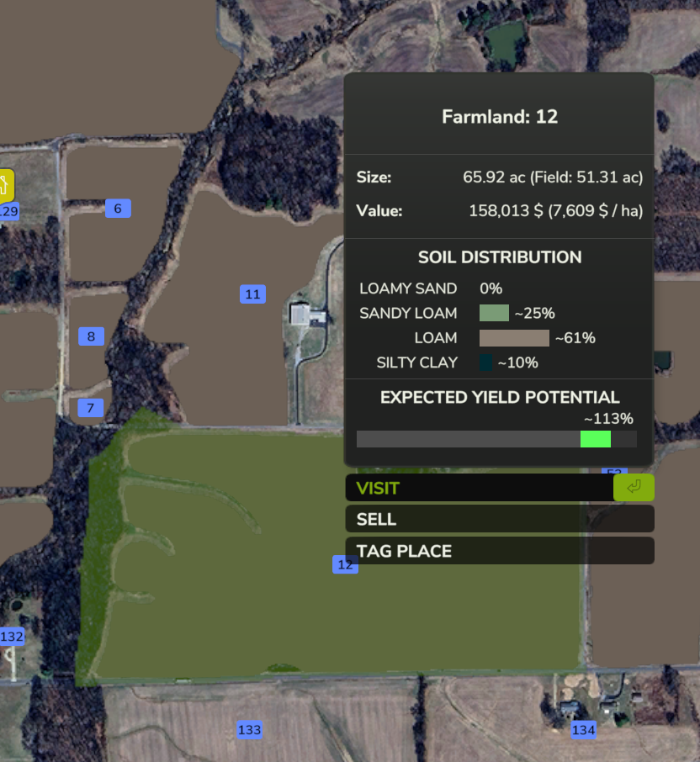This screenshot has width=700, height=762.
Task: Click the farmland 8 map marker
Action: 91,336
